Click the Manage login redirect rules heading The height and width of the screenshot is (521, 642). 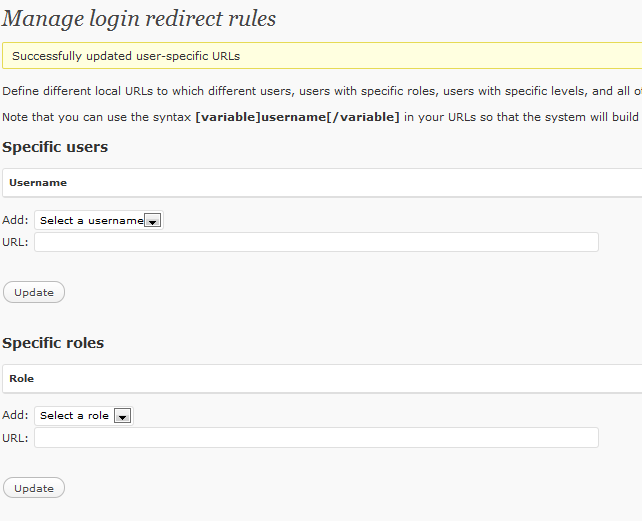click(139, 19)
